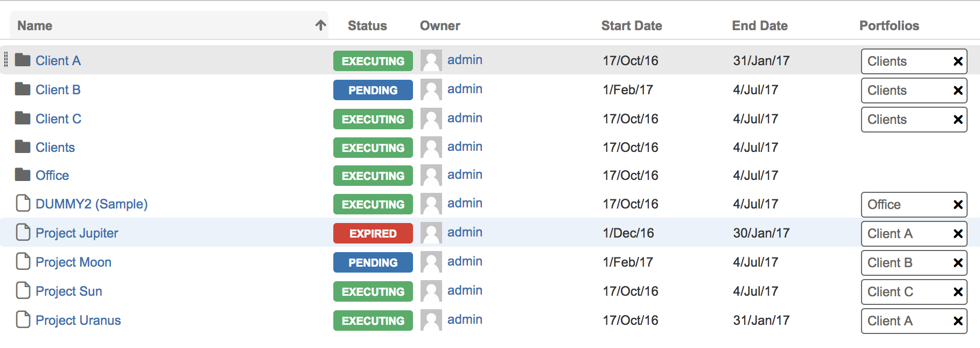Remove Clients portfolio from Client A row
Viewport: 980px width, 348px height.
[958, 61]
